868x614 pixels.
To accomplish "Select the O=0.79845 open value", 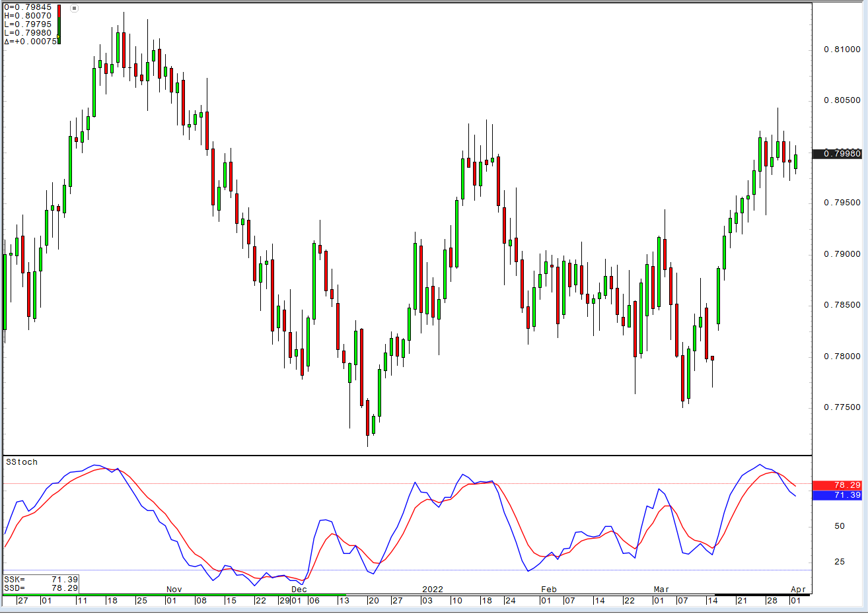I will (x=28, y=7).
